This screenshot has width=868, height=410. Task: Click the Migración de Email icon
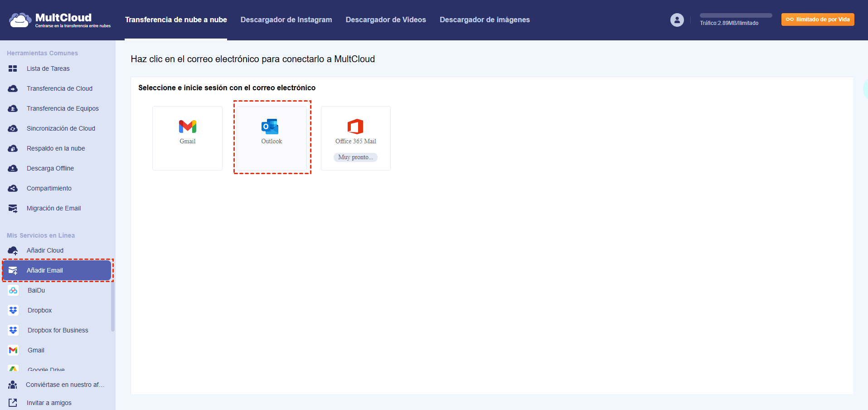[x=13, y=208]
